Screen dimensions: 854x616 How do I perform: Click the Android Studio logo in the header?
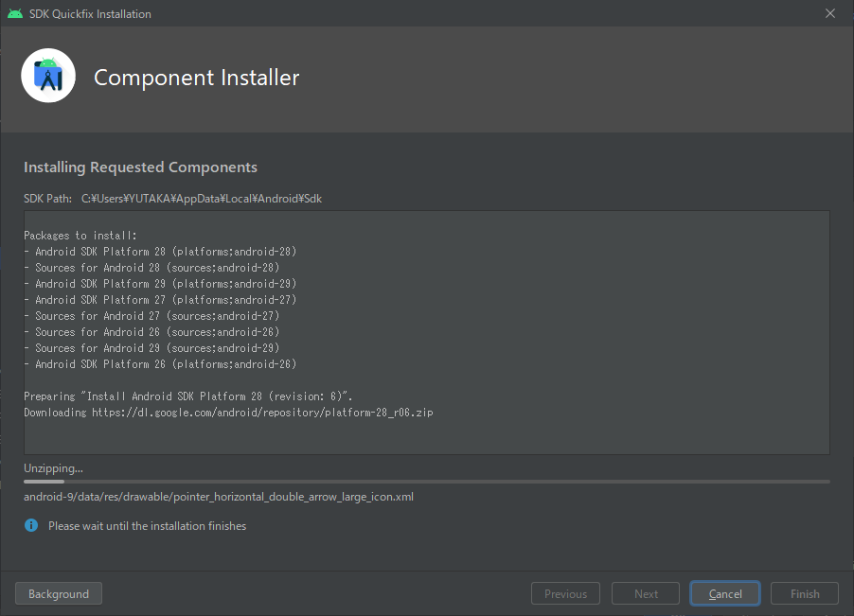(48, 76)
